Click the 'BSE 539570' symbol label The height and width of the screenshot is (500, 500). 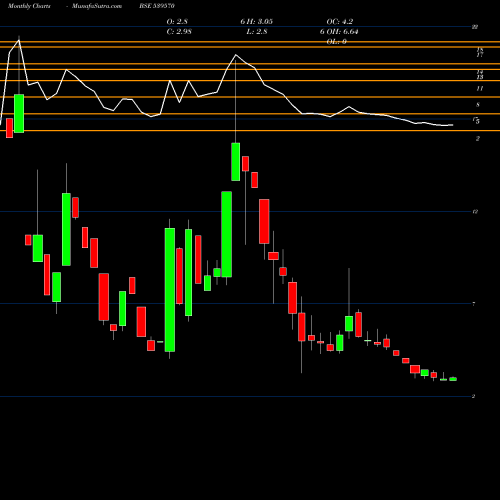[x=157, y=6]
